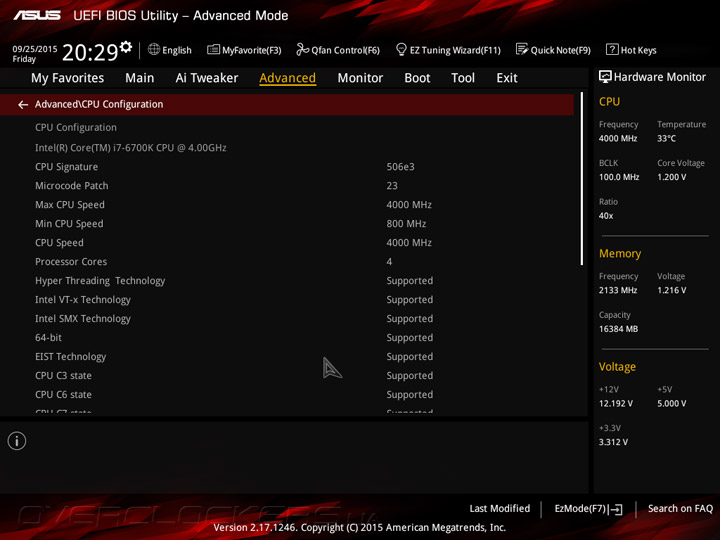720x540 pixels.
Task: Click Quick Note(F9) label
Action: coord(561,50)
